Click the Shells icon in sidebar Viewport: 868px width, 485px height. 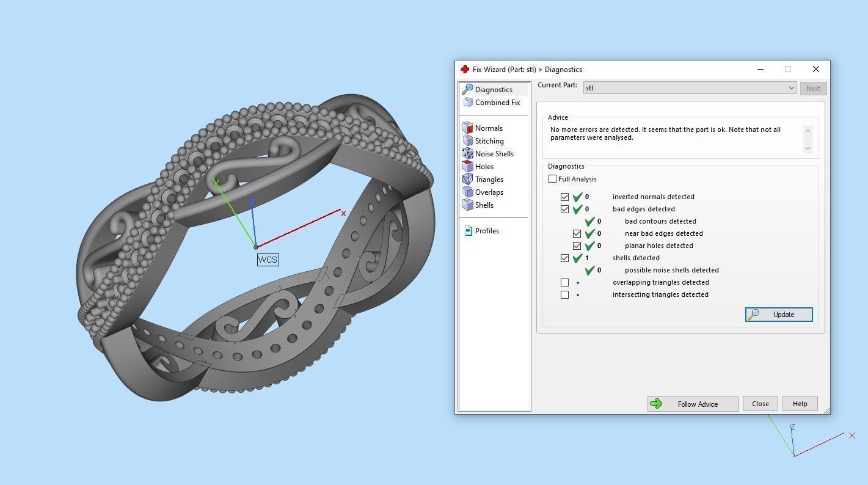[x=468, y=205]
